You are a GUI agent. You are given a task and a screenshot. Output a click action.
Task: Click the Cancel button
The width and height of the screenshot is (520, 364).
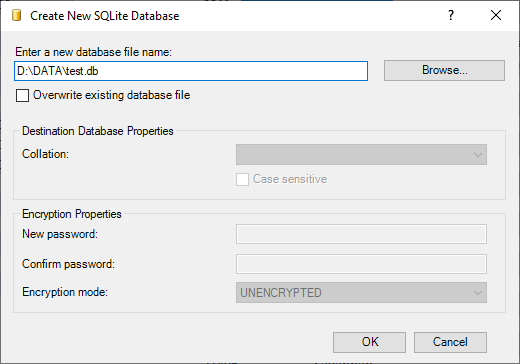tap(450, 342)
